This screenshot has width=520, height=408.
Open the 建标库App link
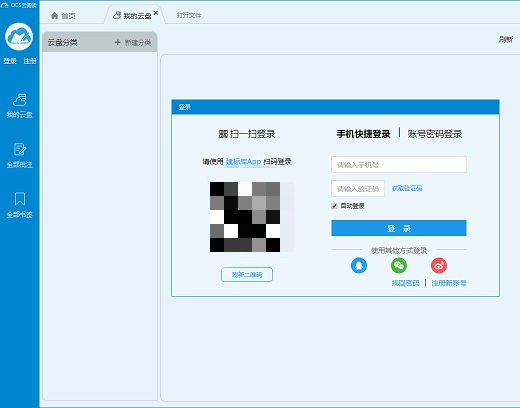pos(243,162)
